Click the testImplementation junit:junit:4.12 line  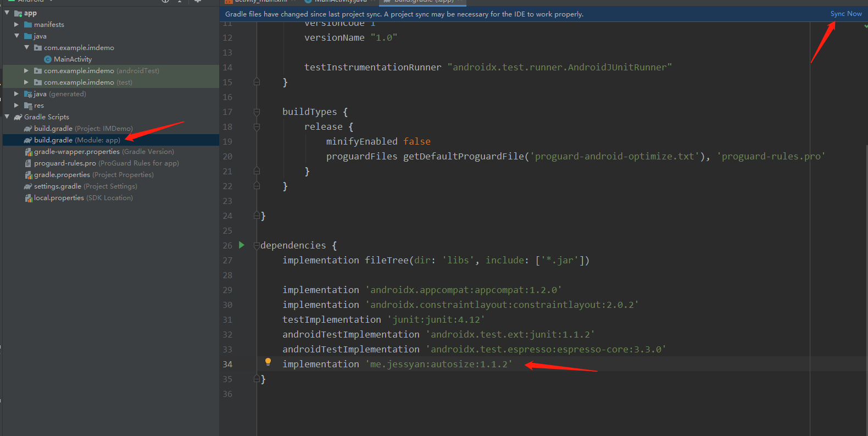point(383,319)
